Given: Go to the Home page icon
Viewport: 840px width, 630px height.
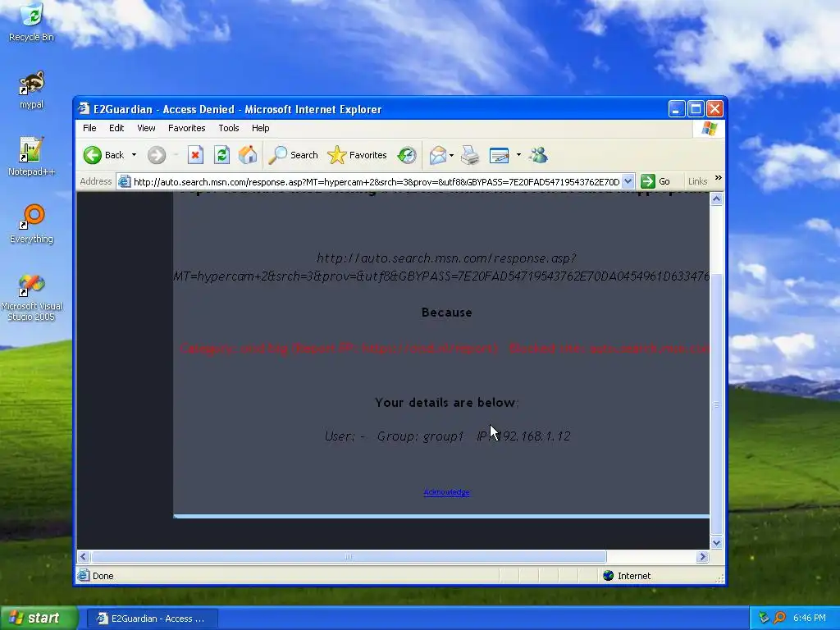Looking at the screenshot, I should point(248,155).
